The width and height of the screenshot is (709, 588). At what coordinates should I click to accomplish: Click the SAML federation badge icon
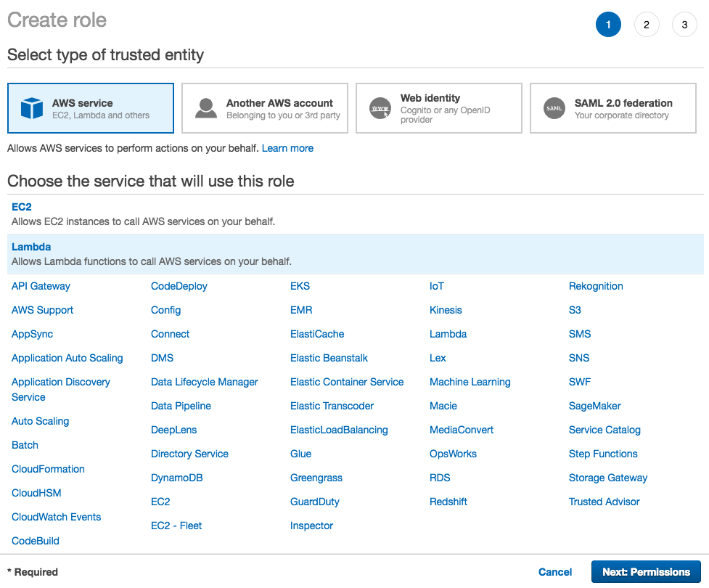pyautogui.click(x=554, y=108)
